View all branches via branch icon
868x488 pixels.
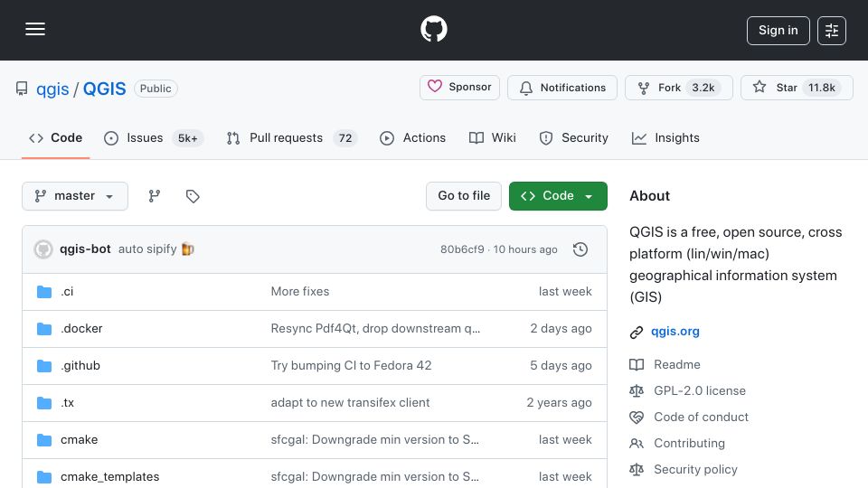[x=155, y=196]
